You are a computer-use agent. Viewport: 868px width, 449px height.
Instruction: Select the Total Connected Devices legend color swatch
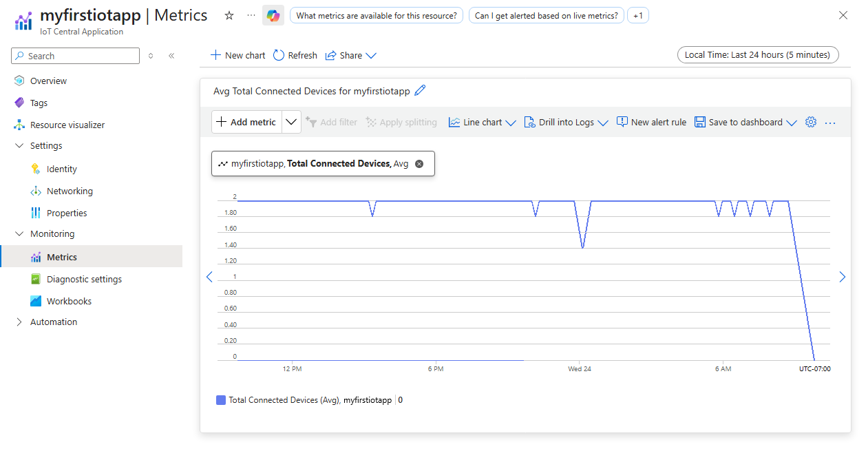click(219, 400)
